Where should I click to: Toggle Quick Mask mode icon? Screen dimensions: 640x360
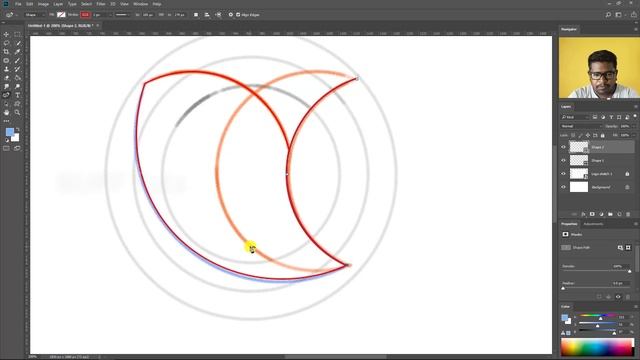click(x=6, y=148)
